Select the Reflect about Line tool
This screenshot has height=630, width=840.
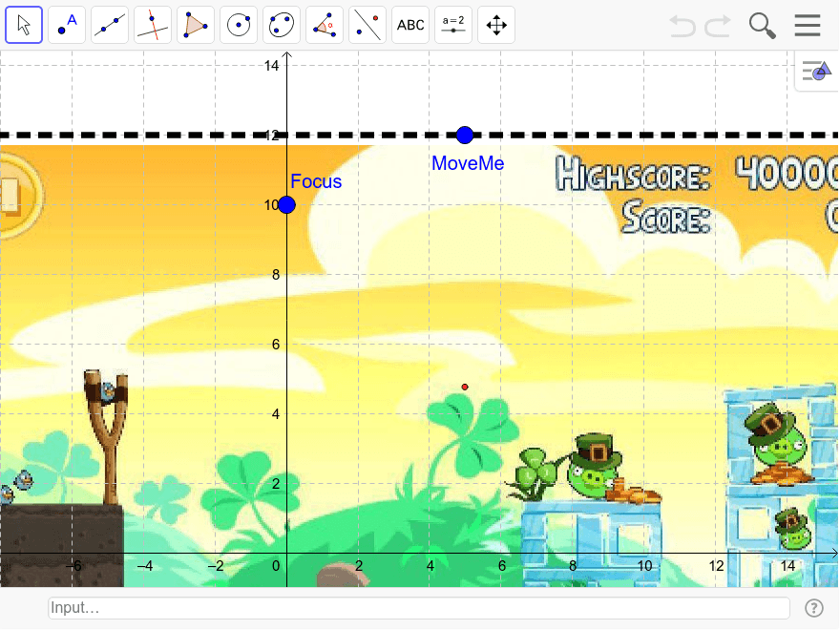click(x=367, y=25)
